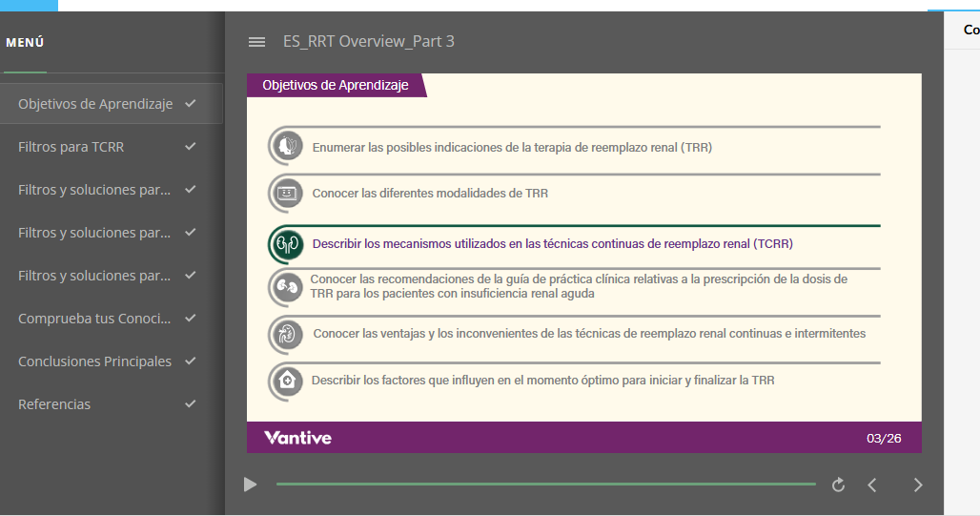The height and width of the screenshot is (516, 980).
Task: Open Conclusiones Principales menu item
Action: coord(112,361)
